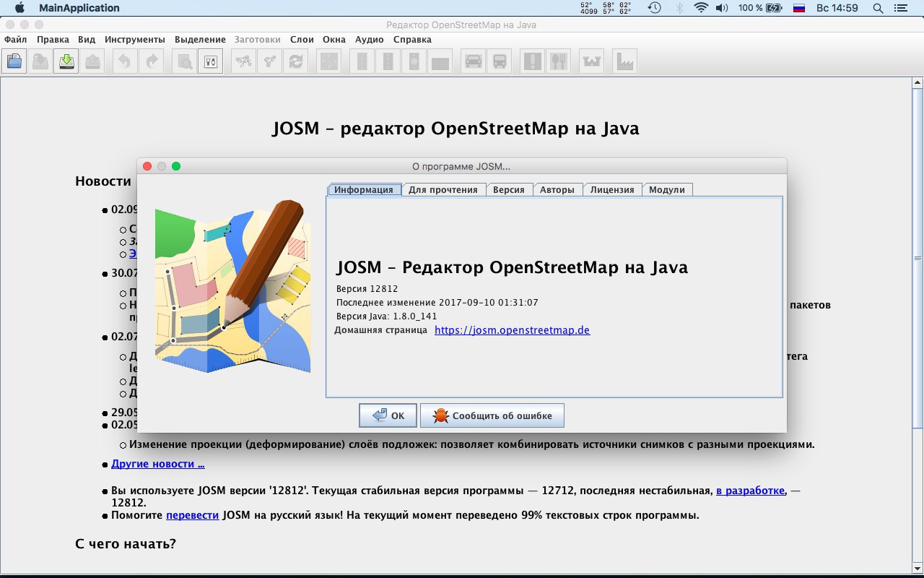Click the castle preset toolbar icon
This screenshot has height=578, width=924.
591,61
